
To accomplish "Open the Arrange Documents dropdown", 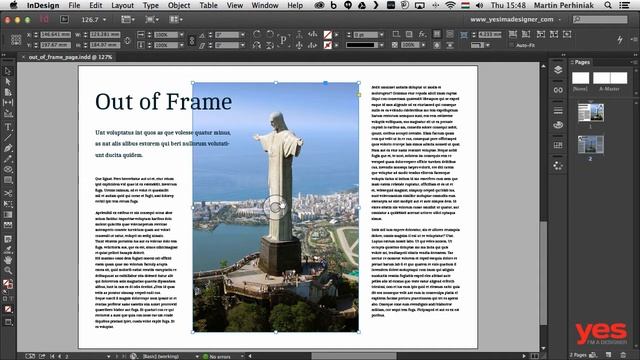I will pos(176,19).
